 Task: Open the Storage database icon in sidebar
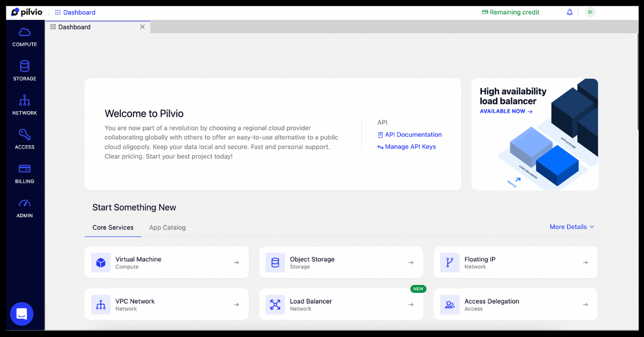click(25, 67)
